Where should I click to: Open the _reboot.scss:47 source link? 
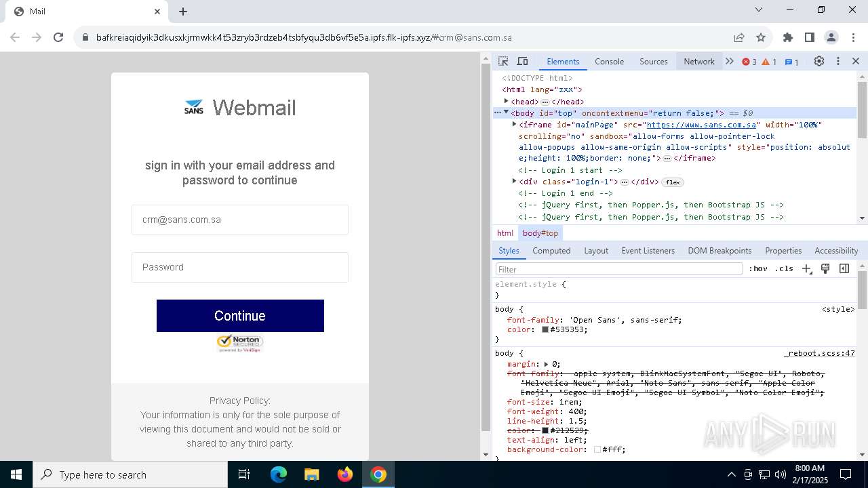[819, 353]
